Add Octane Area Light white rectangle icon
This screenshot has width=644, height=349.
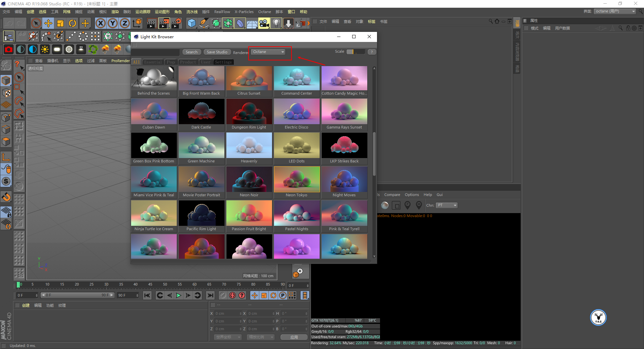click(57, 50)
